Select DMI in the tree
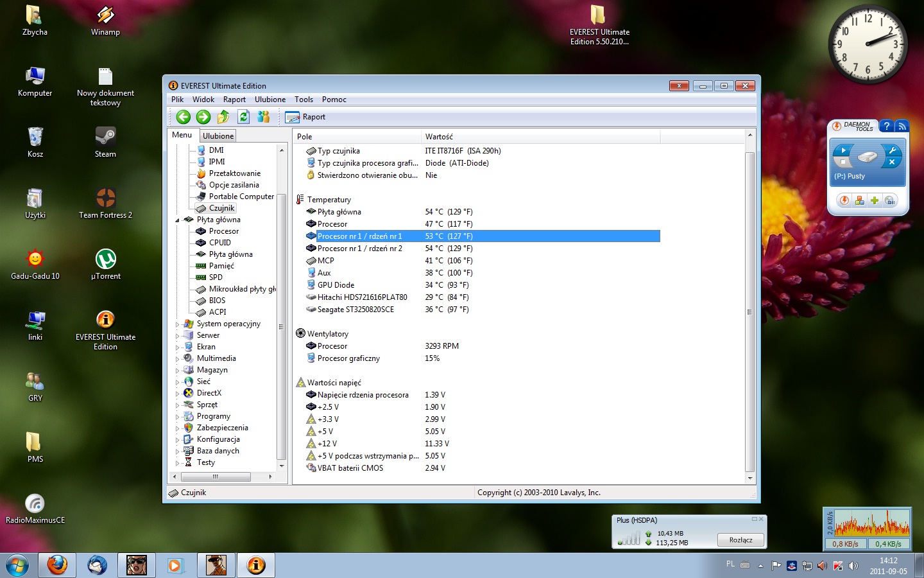Screen dimensions: 924x578 tap(216, 150)
